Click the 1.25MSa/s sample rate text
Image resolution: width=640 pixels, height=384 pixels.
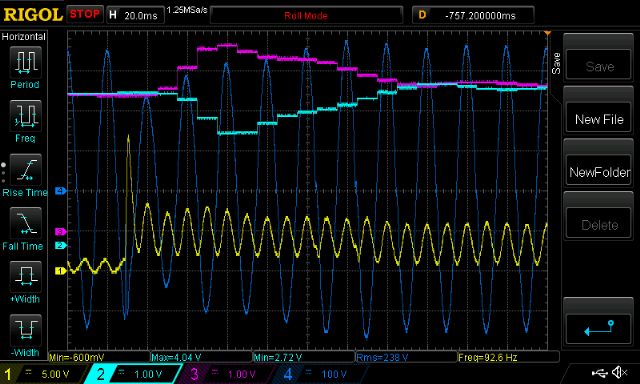click(187, 9)
